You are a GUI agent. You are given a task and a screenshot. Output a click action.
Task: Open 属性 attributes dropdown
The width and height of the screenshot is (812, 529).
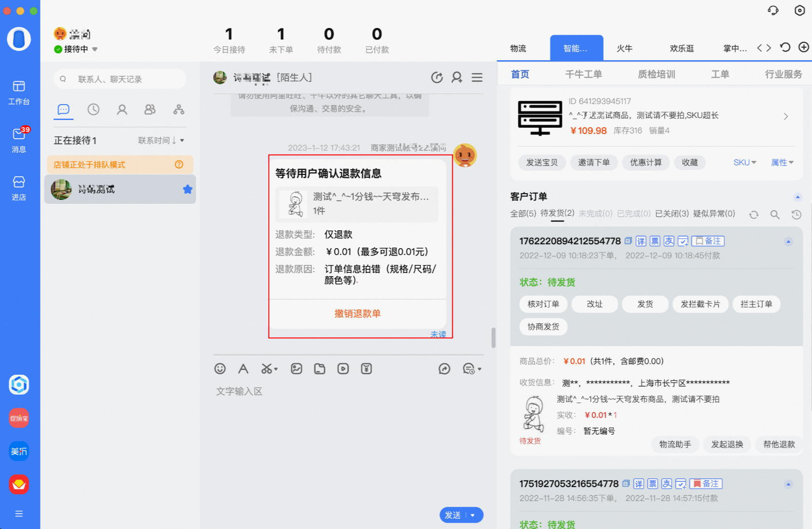tap(782, 162)
